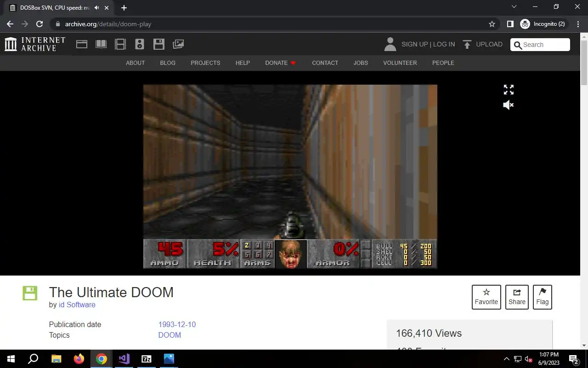Viewport: 588px width, 368px height.
Task: Open a new browser tab
Action: pyautogui.click(x=124, y=8)
